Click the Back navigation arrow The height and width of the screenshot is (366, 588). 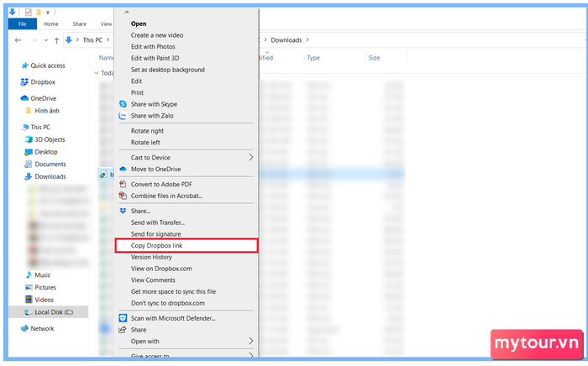pyautogui.click(x=18, y=40)
